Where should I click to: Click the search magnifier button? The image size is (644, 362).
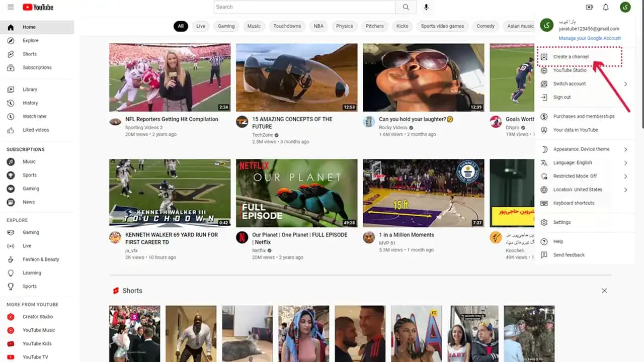pyautogui.click(x=406, y=7)
